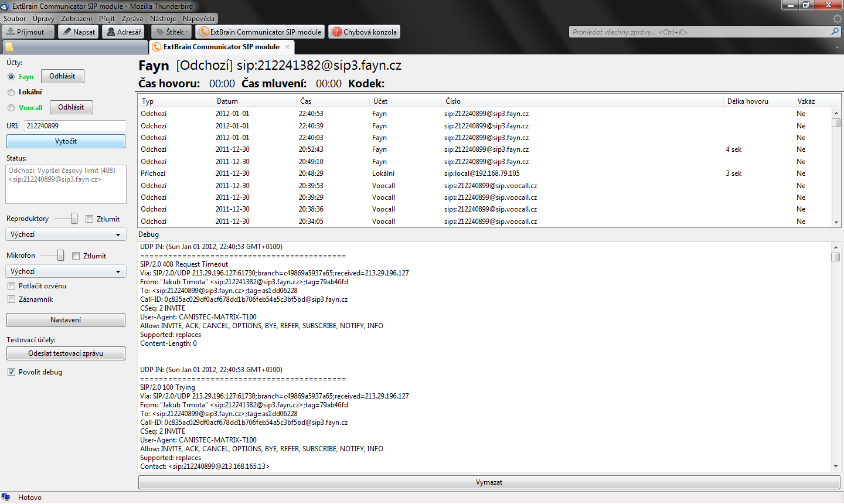Select the Voocall call row at 20:39:53
Viewport: 844px width, 504px height.
tap(485, 186)
